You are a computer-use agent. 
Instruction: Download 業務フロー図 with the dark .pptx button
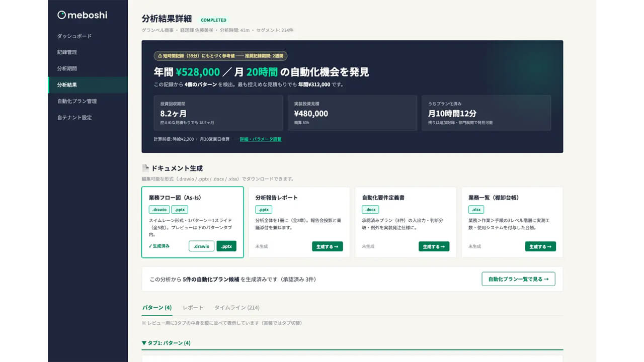click(x=226, y=246)
